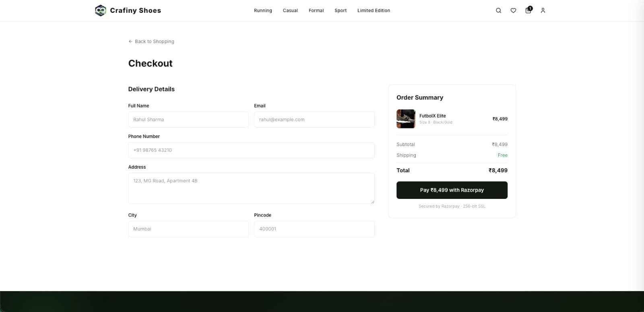Open the wishlist heart icon
The height and width of the screenshot is (312, 644).
point(513,10)
